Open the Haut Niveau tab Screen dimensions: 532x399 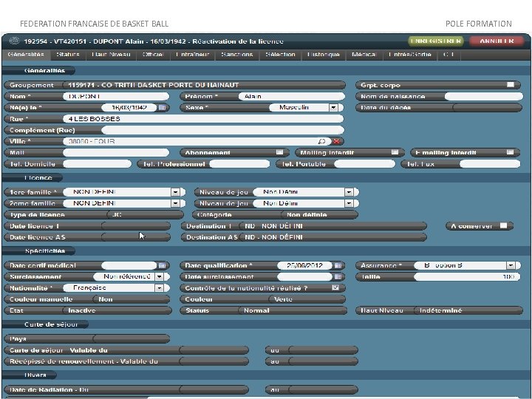pyautogui.click(x=111, y=54)
